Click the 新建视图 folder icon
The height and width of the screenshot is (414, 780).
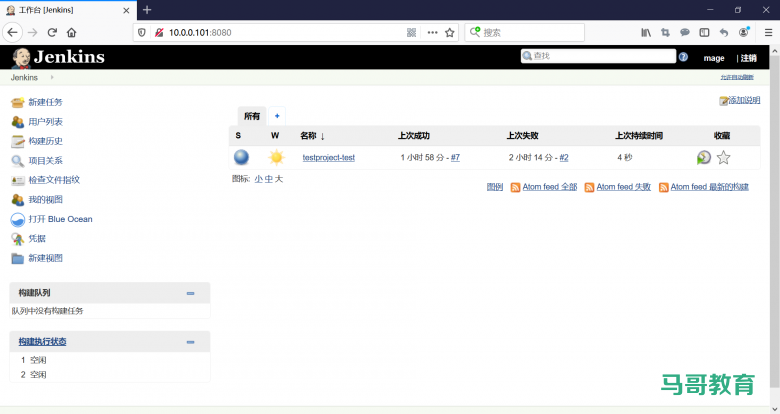17,258
